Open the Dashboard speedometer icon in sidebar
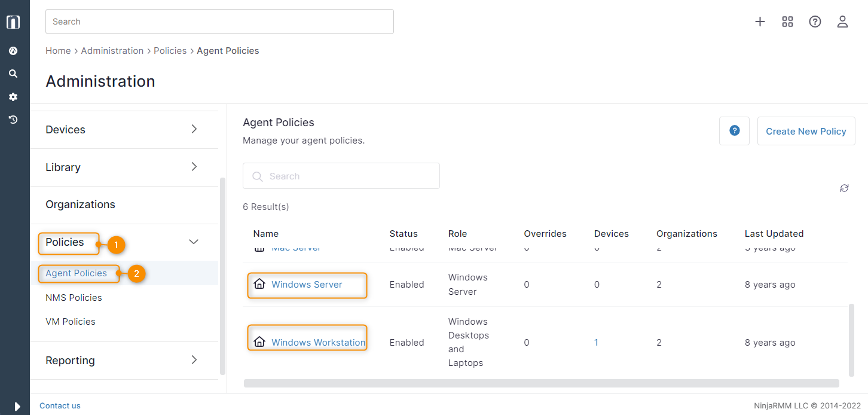This screenshot has width=868, height=415. tap(13, 50)
